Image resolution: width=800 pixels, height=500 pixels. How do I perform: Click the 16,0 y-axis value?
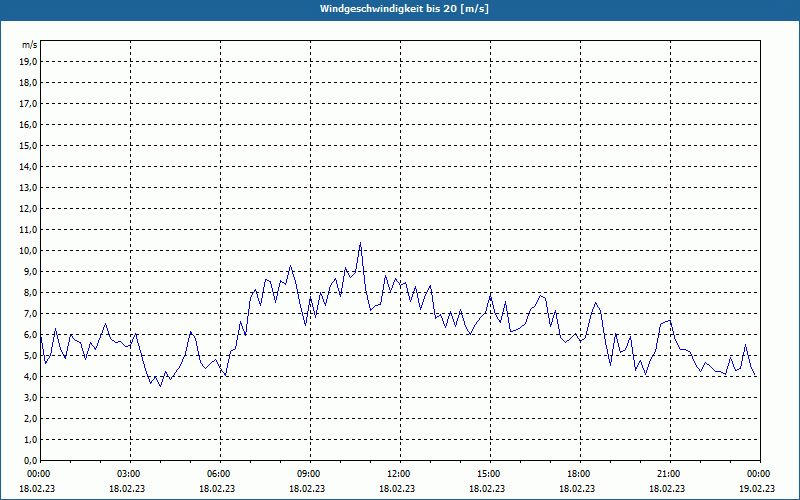point(28,124)
